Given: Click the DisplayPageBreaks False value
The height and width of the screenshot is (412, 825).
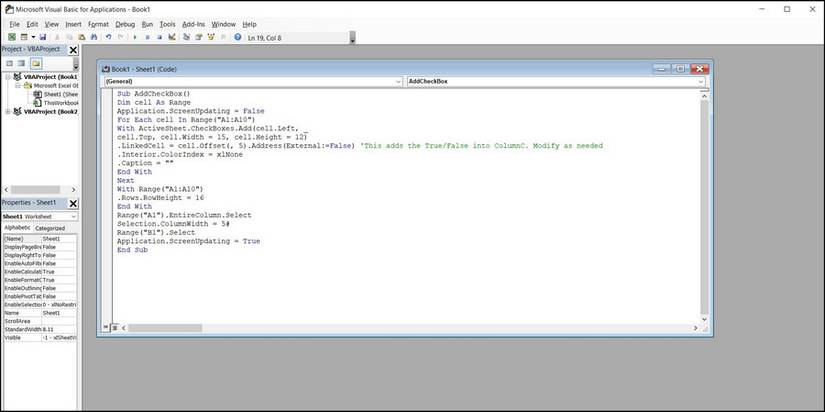Looking at the screenshot, I should [x=59, y=247].
